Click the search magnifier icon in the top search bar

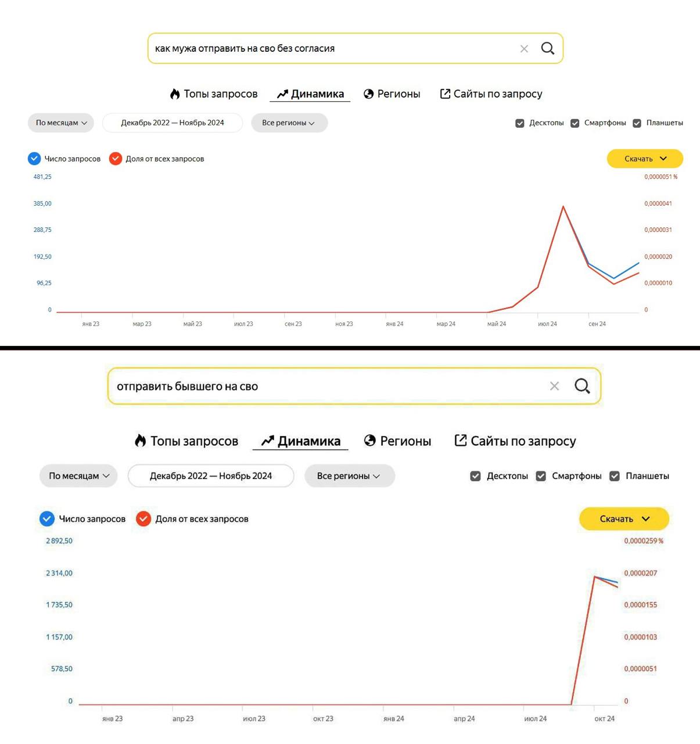[547, 48]
